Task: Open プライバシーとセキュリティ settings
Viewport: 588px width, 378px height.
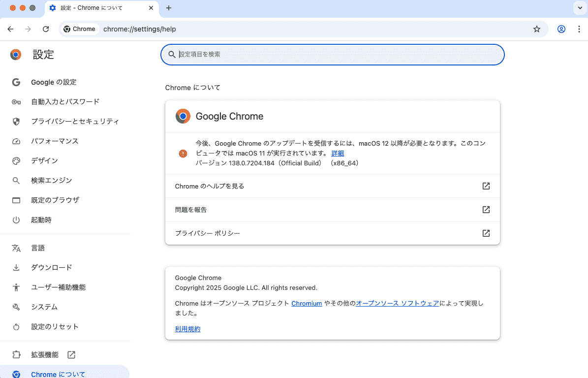Action: [75, 121]
